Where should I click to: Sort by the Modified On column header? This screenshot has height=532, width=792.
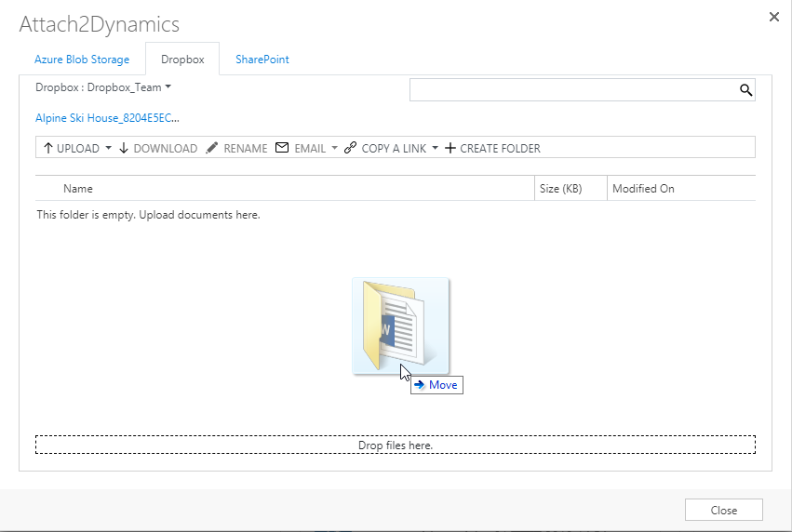click(643, 188)
